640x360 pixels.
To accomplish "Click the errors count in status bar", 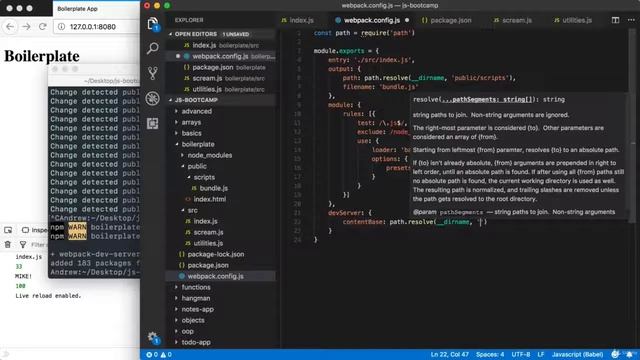I will point(152,355).
